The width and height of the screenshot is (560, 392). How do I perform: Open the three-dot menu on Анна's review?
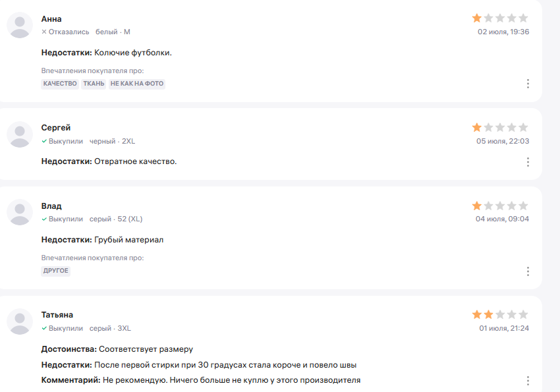tap(528, 84)
